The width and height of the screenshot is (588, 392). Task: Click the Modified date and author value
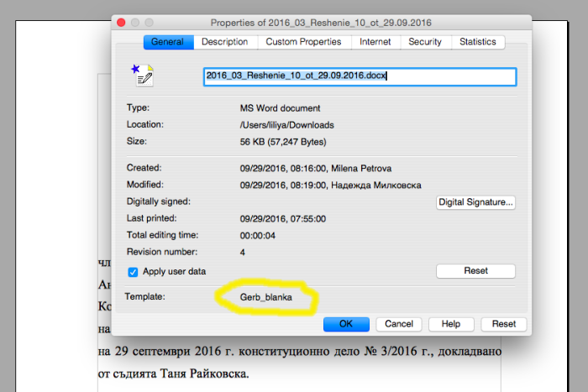click(x=330, y=185)
